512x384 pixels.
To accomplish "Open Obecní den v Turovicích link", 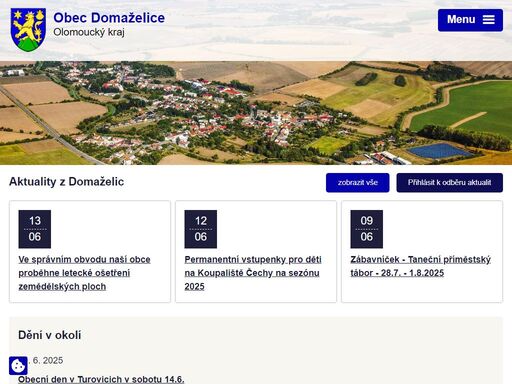I will pos(101,379).
